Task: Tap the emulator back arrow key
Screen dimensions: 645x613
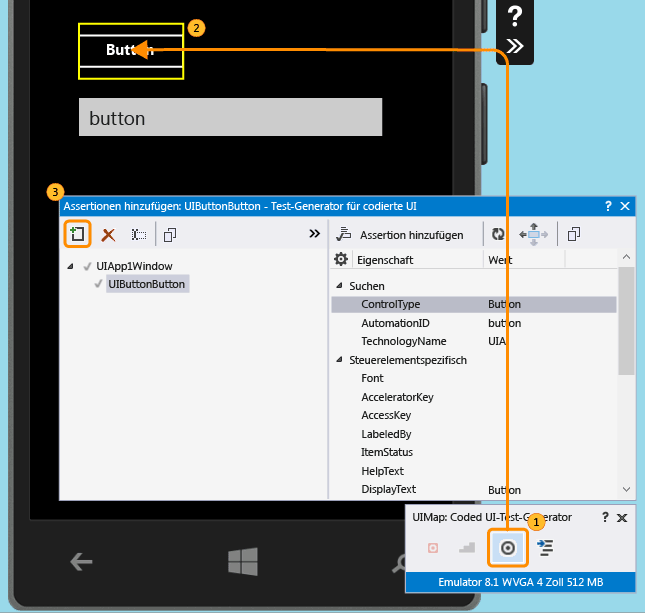Action: point(81,562)
